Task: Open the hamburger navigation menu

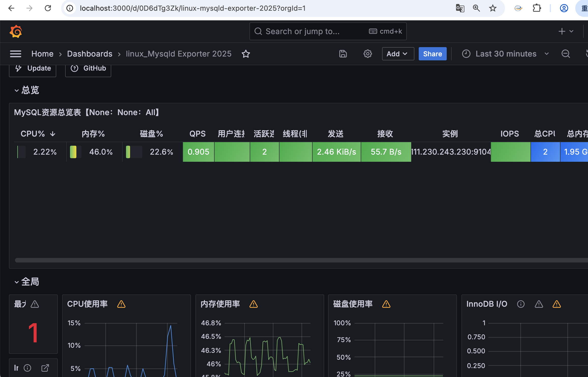Action: click(x=16, y=54)
